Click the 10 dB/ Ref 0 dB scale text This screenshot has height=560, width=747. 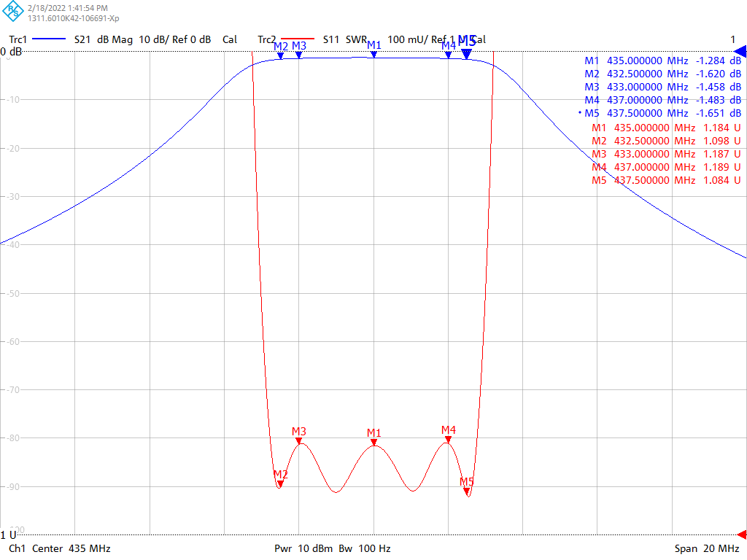(x=175, y=39)
